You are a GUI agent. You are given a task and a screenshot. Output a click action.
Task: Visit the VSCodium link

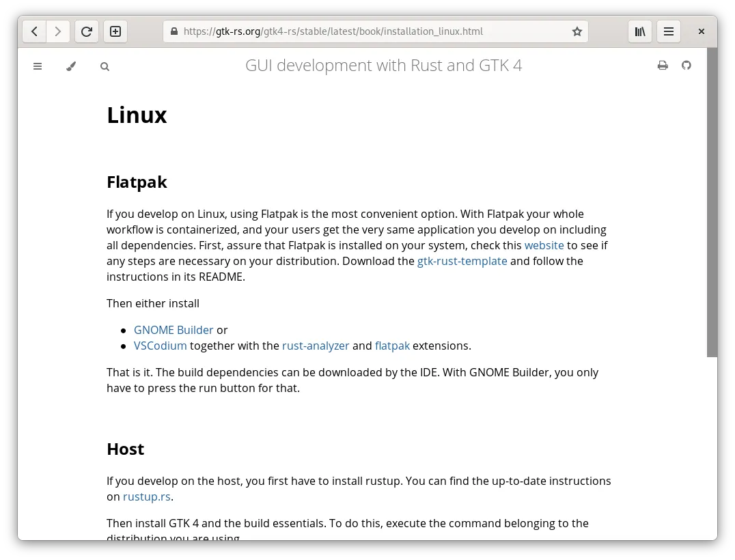point(160,346)
